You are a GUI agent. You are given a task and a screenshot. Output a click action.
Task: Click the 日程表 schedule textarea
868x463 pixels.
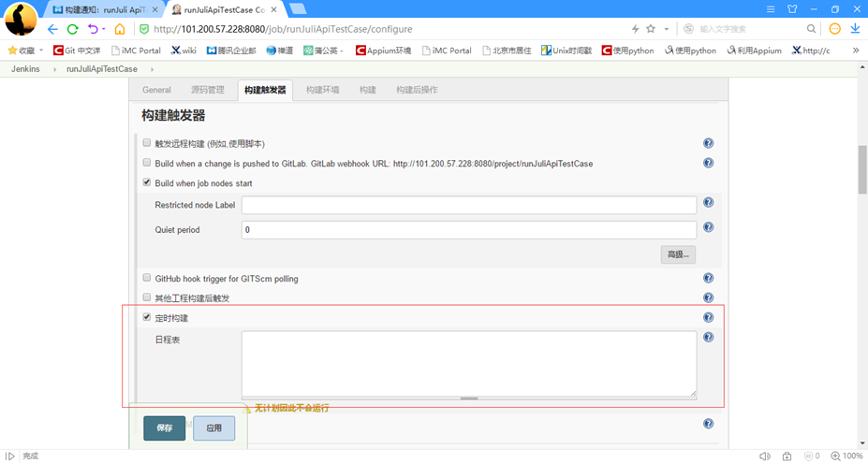(x=469, y=364)
